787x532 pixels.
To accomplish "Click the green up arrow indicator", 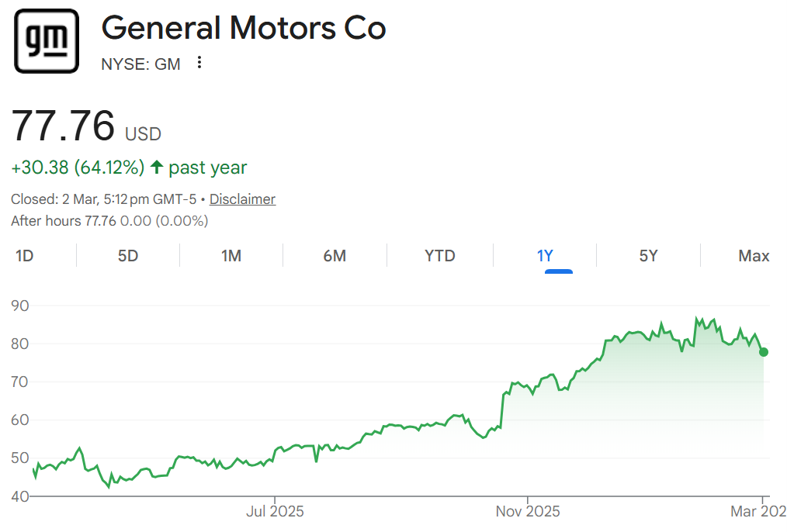I will point(157,167).
